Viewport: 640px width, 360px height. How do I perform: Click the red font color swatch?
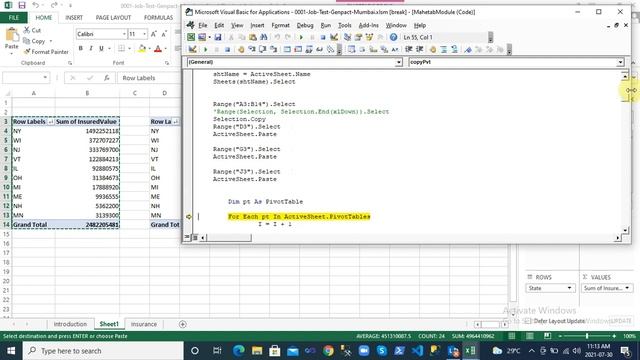[x=158, y=49]
